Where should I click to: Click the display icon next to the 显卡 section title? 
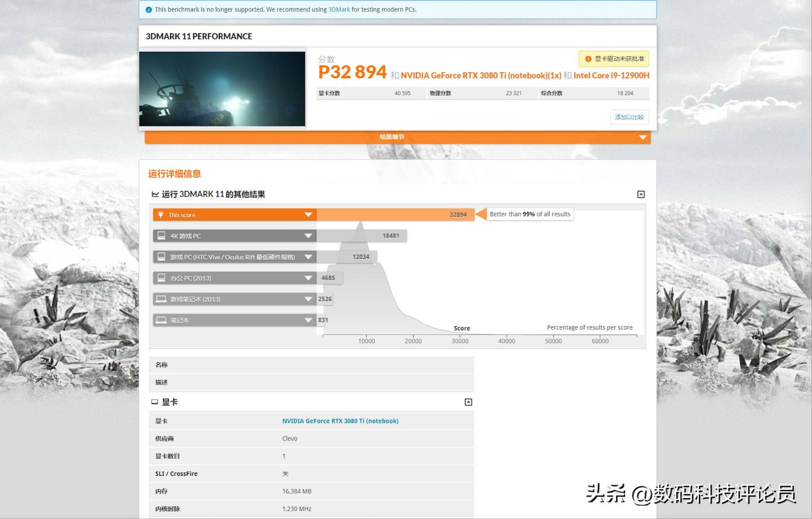click(x=154, y=402)
